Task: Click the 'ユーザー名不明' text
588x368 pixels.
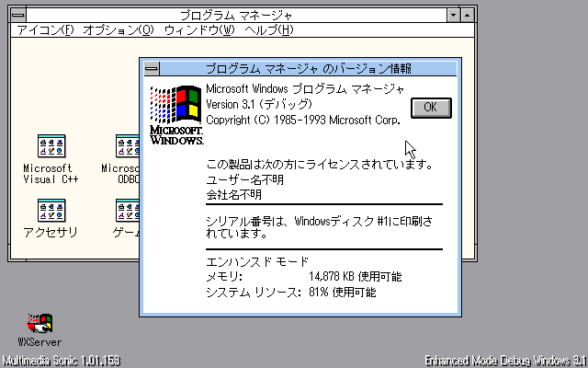Action: click(x=245, y=180)
